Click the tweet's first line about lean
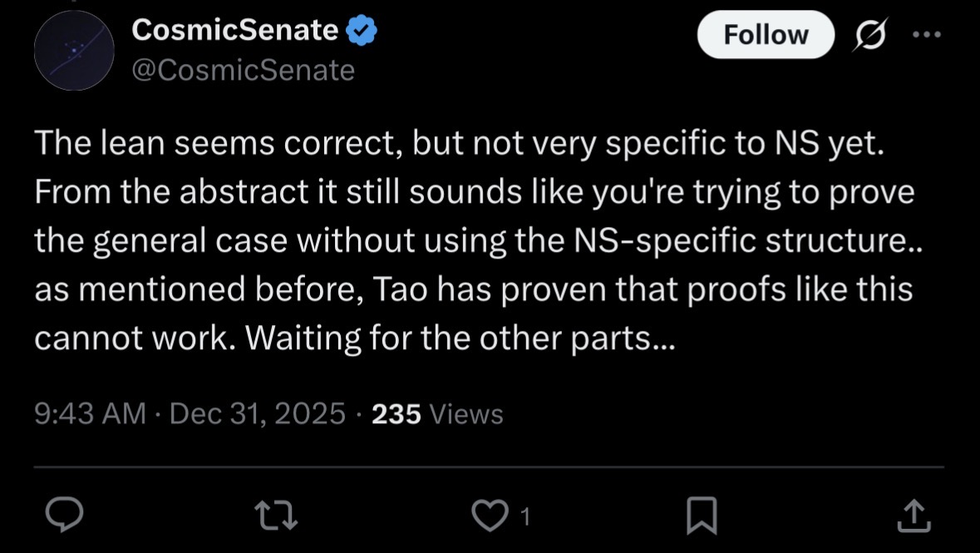Screen dimensions: 980x553 pos(457,146)
